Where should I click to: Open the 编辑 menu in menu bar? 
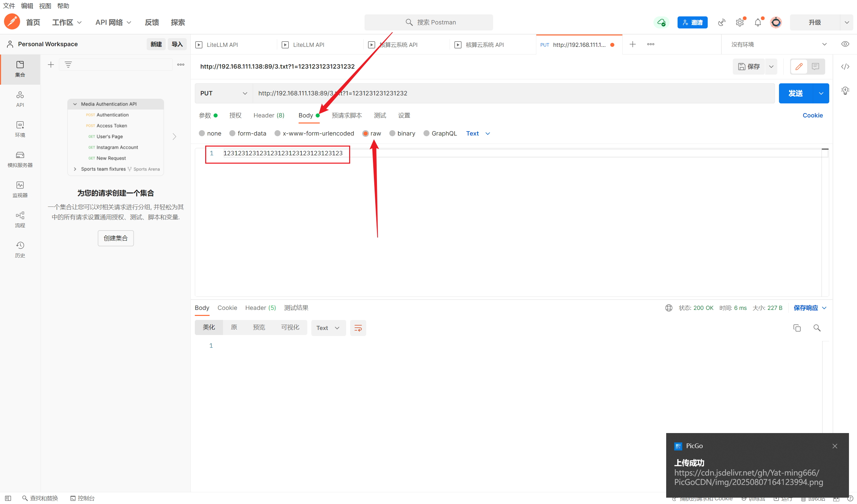pos(27,6)
